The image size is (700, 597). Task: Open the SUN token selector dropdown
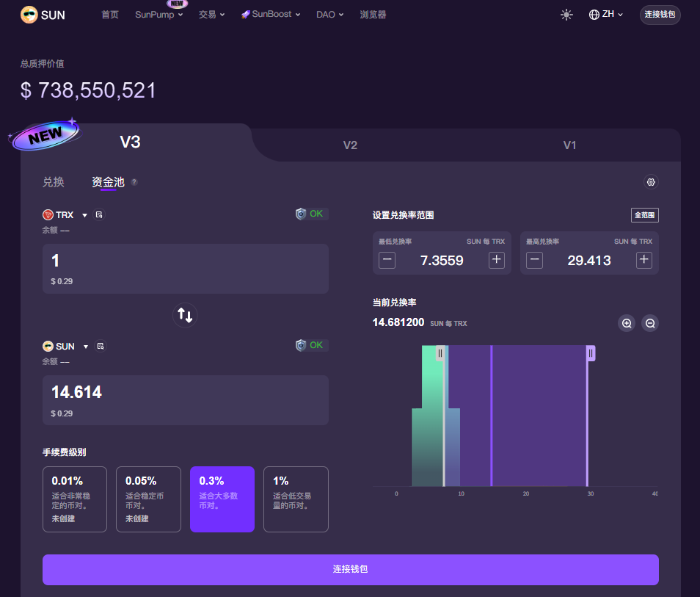(x=65, y=347)
